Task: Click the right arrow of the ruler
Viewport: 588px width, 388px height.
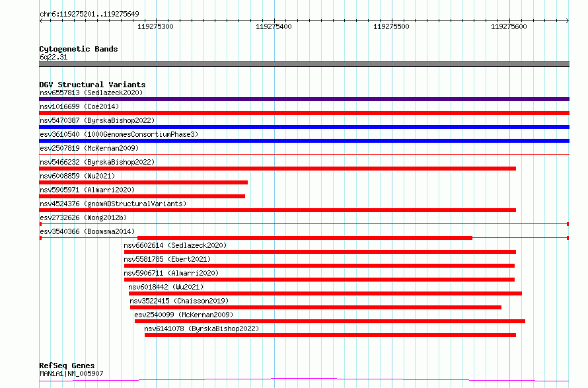Action: [x=568, y=21]
